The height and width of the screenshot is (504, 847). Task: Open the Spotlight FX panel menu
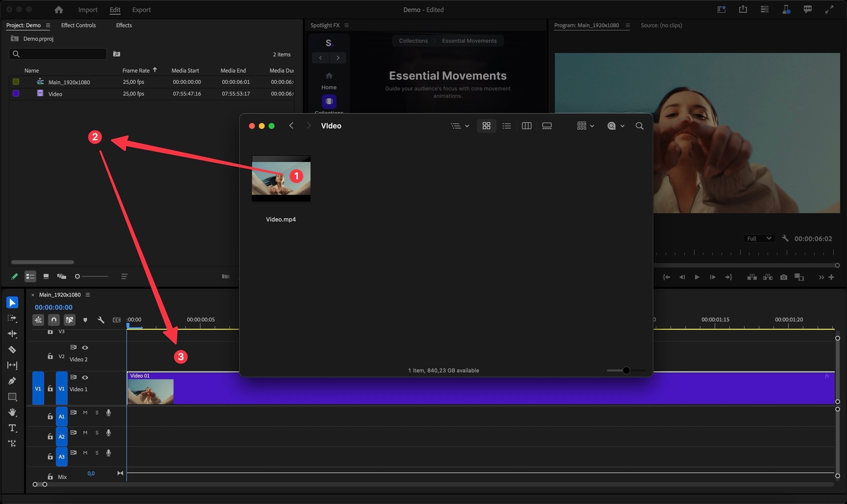tap(346, 26)
